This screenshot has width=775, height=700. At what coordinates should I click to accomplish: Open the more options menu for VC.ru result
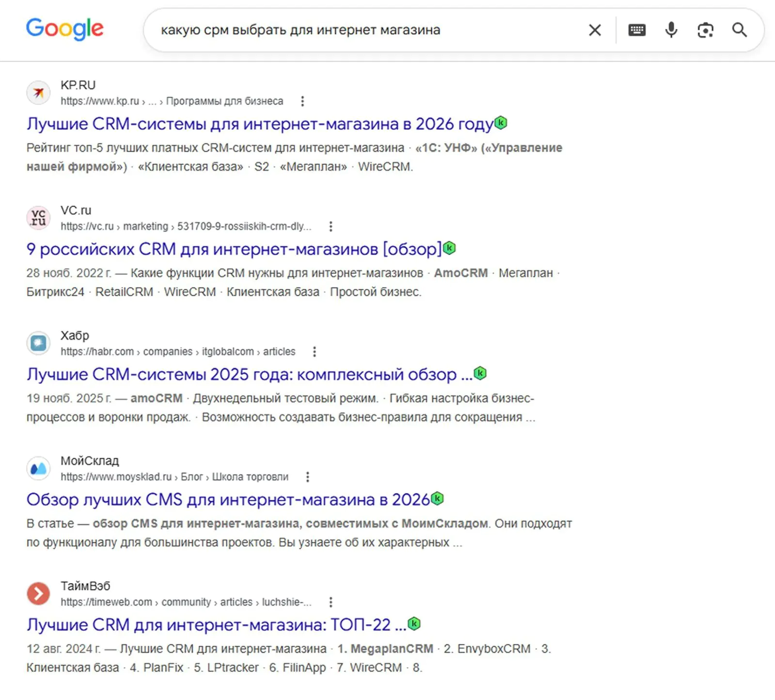click(331, 226)
